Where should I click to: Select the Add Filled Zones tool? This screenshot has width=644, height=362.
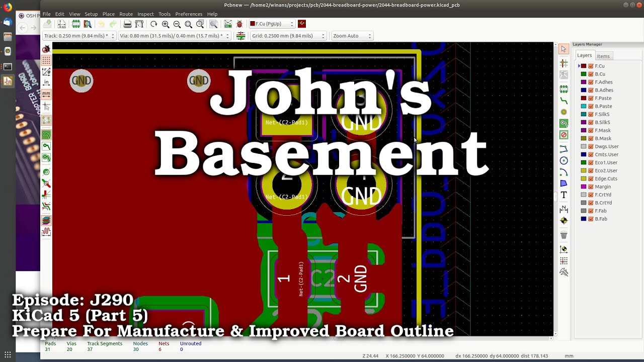(563, 123)
